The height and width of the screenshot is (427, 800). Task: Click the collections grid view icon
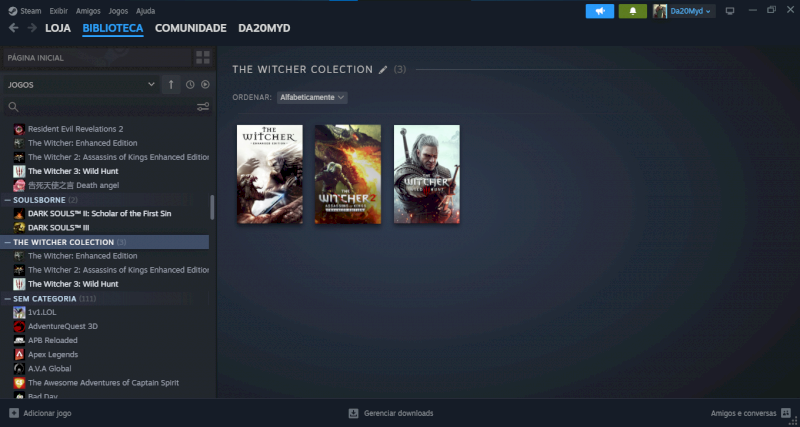203,58
